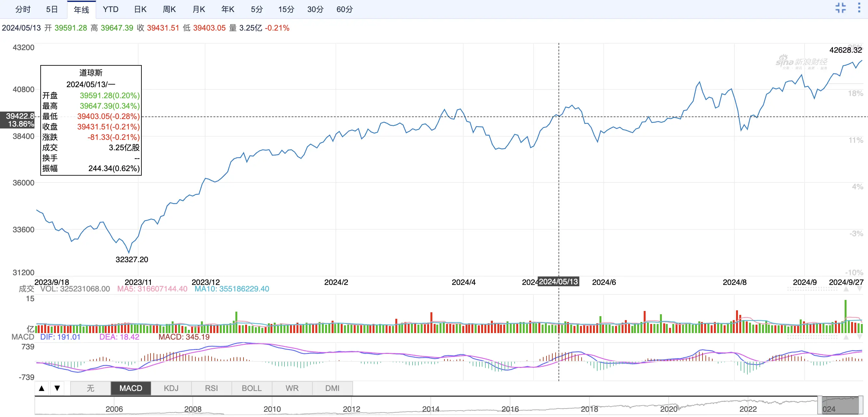This screenshot has width=868, height=417.
Task: Open the vertical three-dot options menu
Action: click(x=859, y=8)
